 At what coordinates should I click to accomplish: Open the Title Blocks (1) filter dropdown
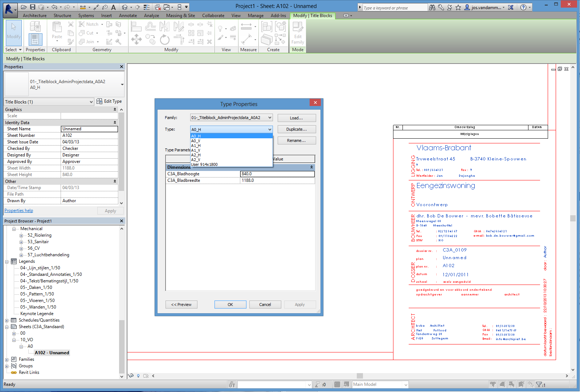click(91, 102)
